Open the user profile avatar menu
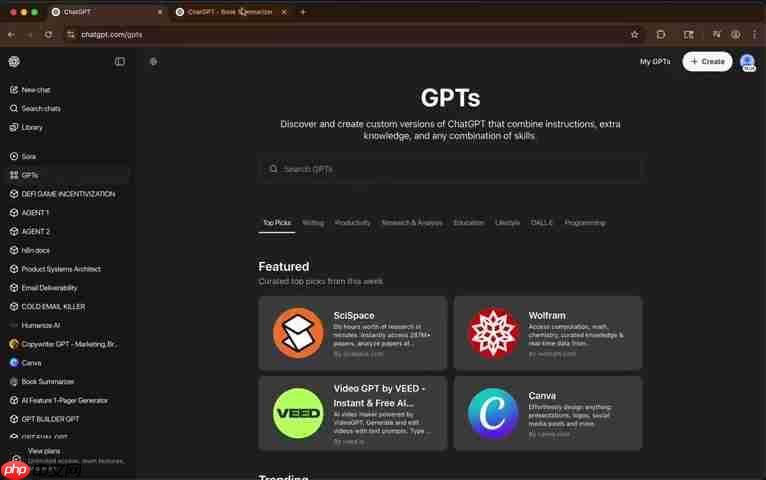Viewport: 766px width, 480px height. (747, 62)
